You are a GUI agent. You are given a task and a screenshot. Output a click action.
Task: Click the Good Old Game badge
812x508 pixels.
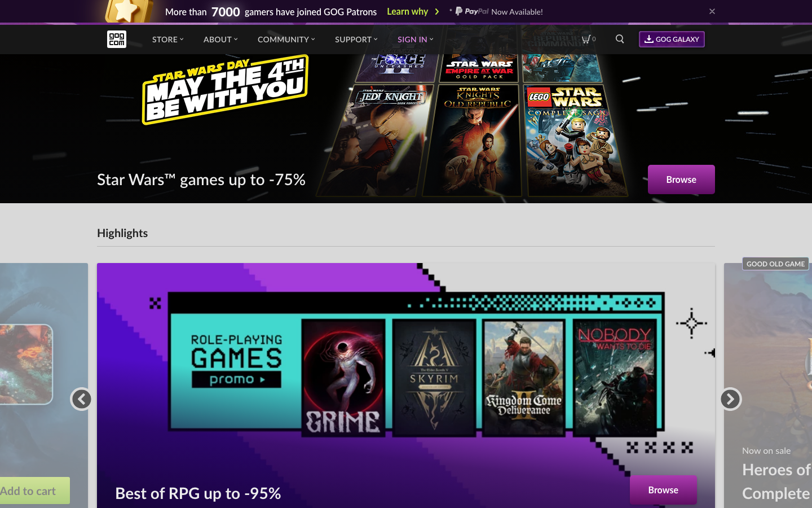click(775, 264)
